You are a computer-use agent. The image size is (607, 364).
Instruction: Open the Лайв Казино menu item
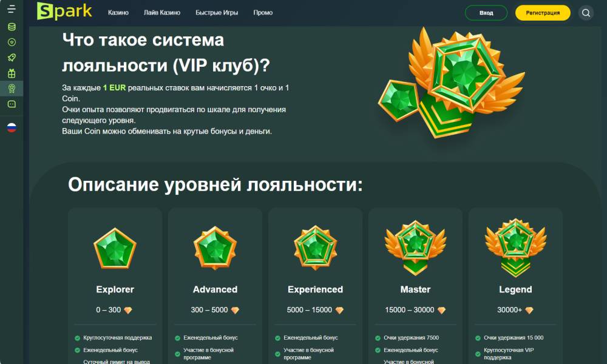coord(162,13)
